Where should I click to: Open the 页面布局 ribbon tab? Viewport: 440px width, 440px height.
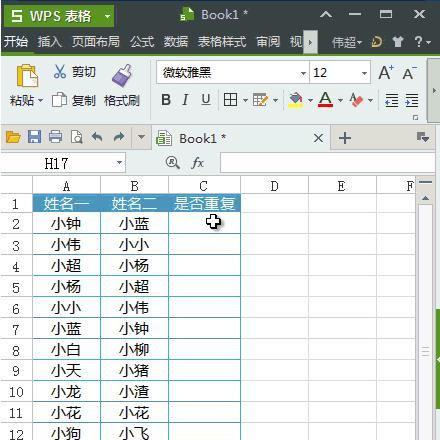point(96,42)
